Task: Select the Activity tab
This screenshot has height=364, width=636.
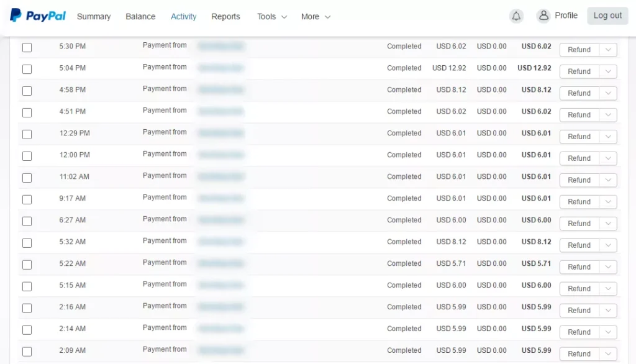Action: pyautogui.click(x=183, y=17)
